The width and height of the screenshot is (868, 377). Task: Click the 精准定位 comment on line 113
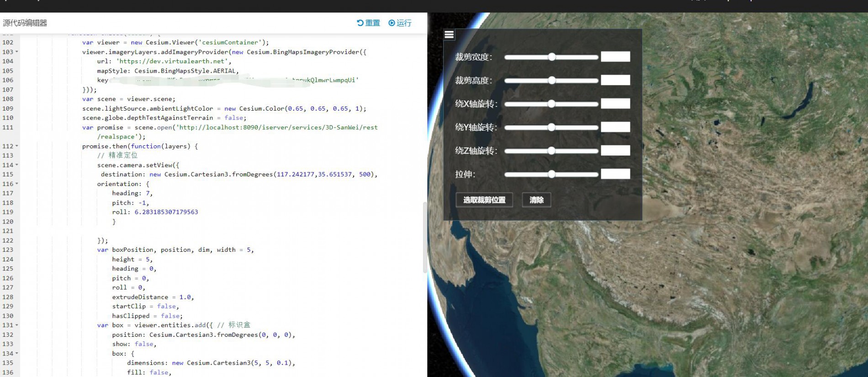[117, 155]
